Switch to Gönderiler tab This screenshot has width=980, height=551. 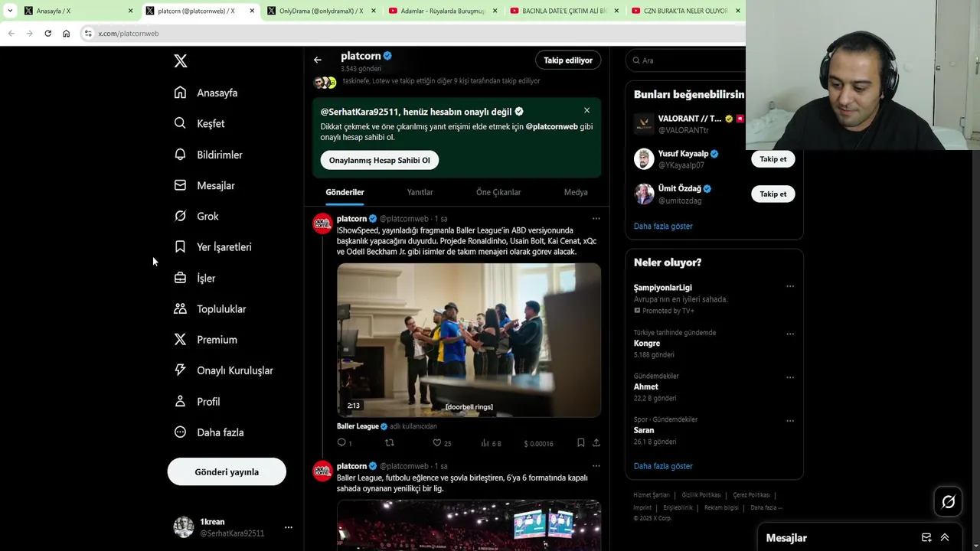coord(345,192)
